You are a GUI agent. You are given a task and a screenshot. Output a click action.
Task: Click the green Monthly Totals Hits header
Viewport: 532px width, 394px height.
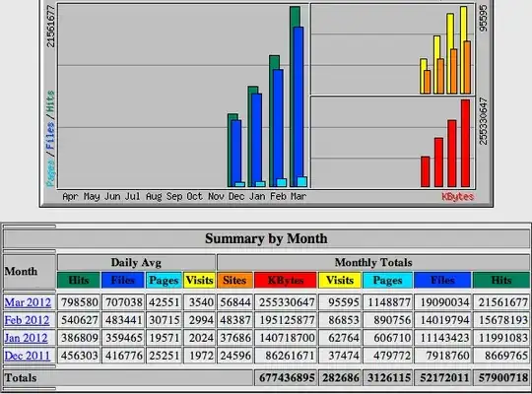pos(501,281)
